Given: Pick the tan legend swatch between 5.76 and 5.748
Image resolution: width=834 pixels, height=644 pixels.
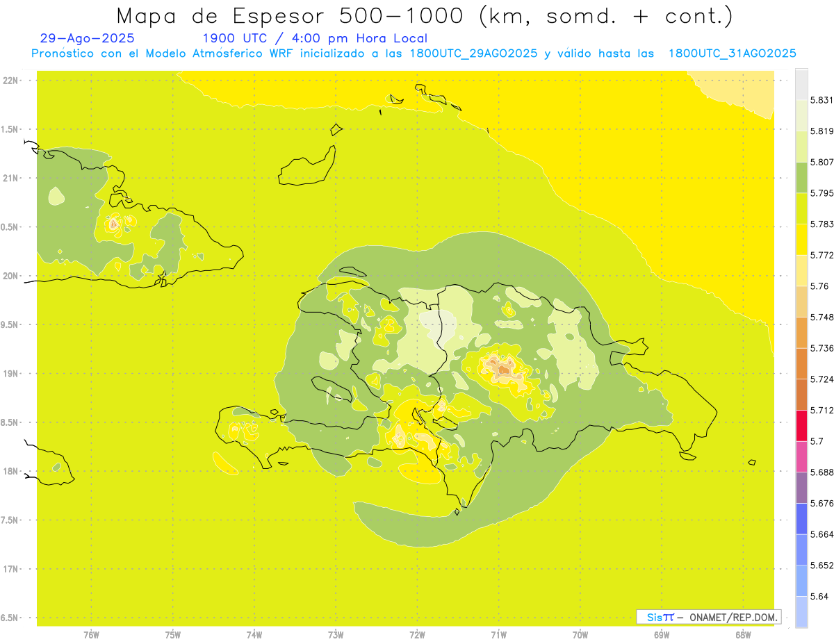Looking at the screenshot, I should (x=801, y=302).
